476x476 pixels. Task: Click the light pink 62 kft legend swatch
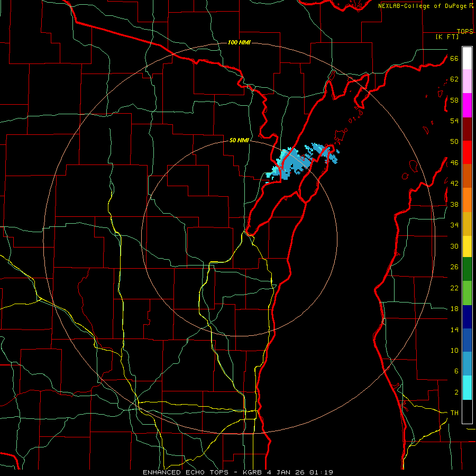[467, 81]
